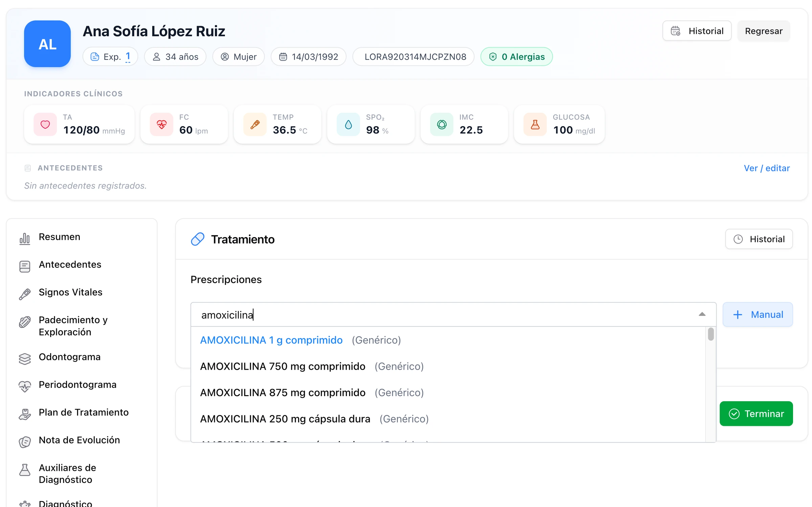Screen dimensions: 812x507
Task: Click the 0 Alergias badge
Action: pos(516,56)
